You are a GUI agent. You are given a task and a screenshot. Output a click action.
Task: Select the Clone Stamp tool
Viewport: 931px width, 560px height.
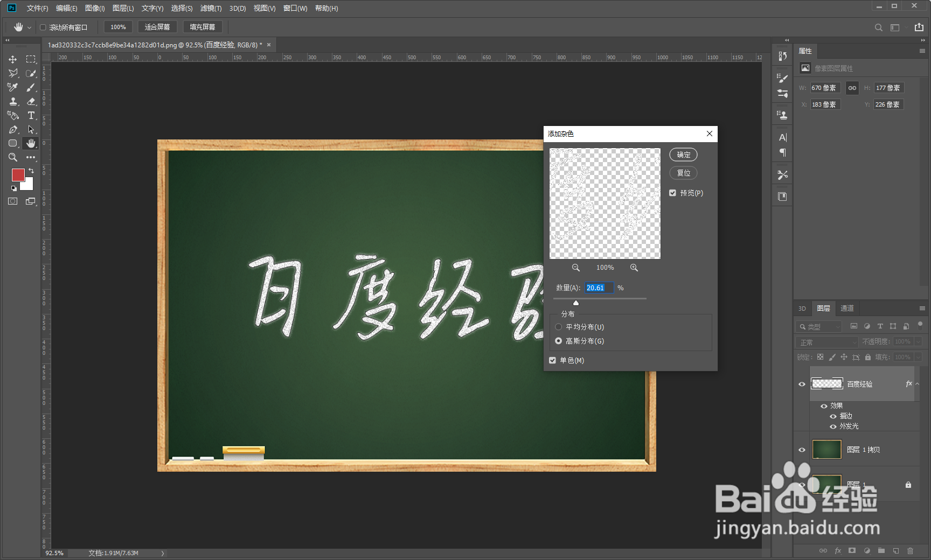pyautogui.click(x=12, y=101)
